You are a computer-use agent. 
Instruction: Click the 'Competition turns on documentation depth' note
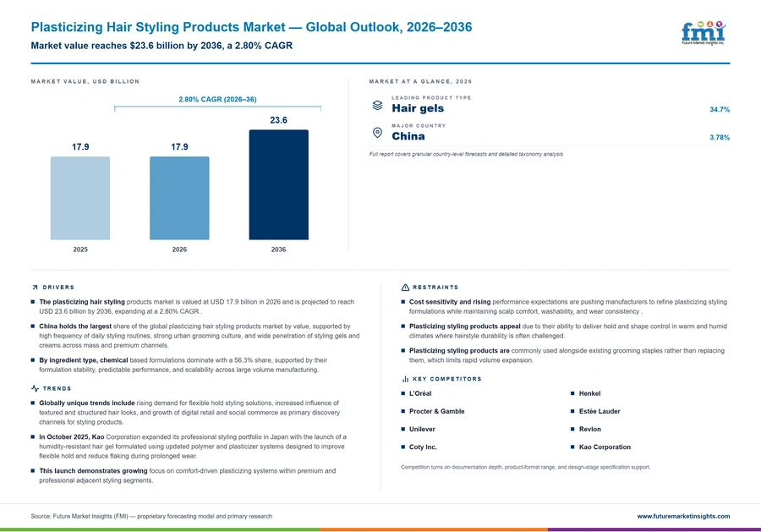(x=526, y=467)
